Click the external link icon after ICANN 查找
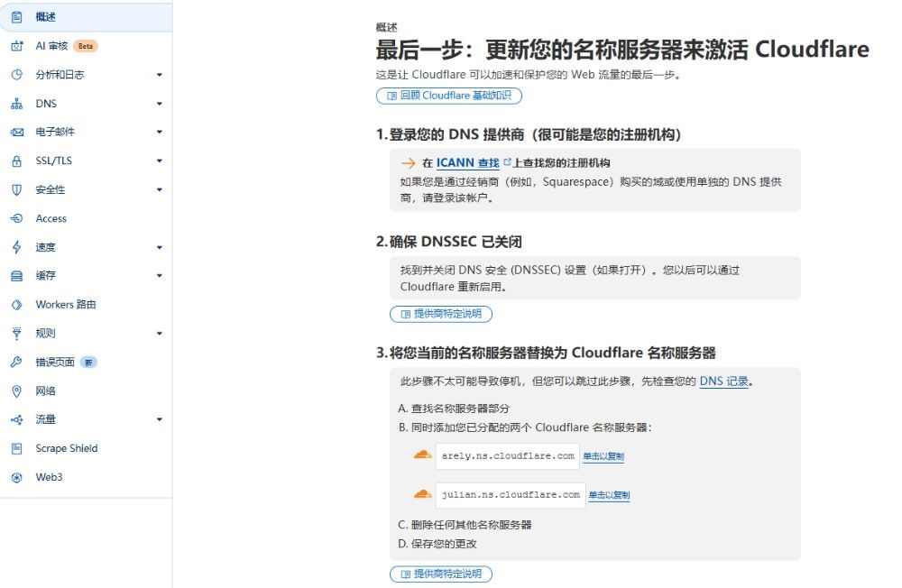 tap(507, 162)
